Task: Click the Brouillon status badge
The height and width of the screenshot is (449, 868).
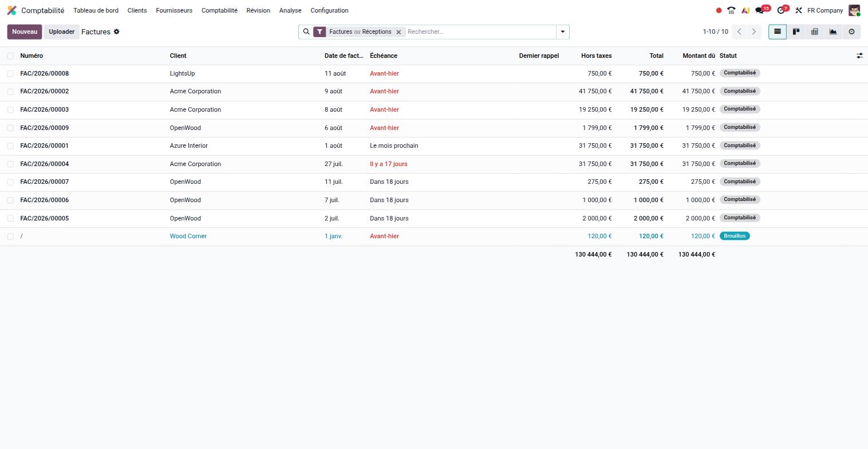Action: [x=735, y=236]
